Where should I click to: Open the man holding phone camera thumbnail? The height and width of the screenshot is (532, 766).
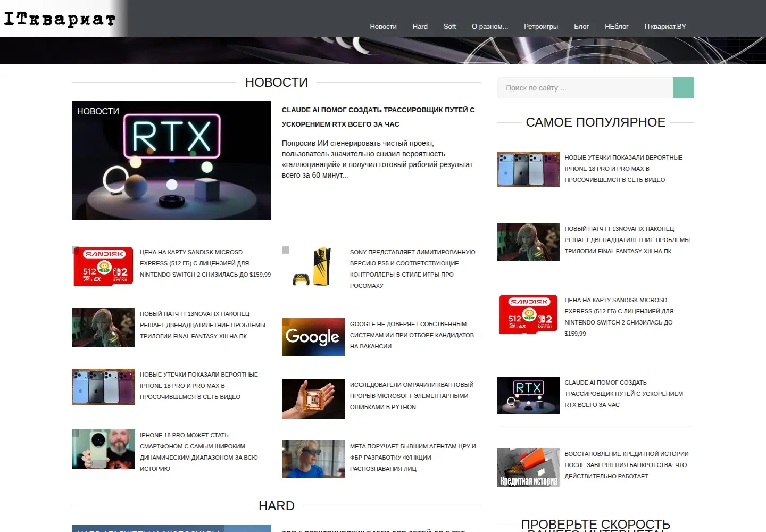click(x=103, y=449)
